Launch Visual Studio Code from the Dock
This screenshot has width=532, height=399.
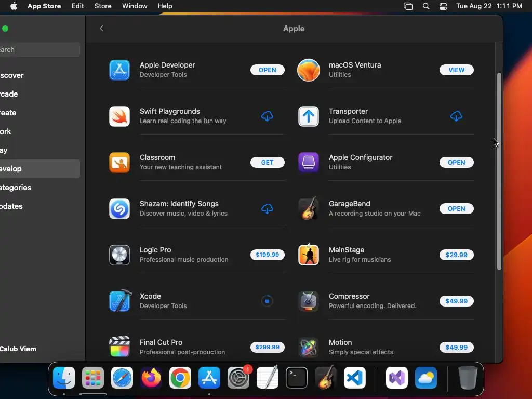click(354, 378)
